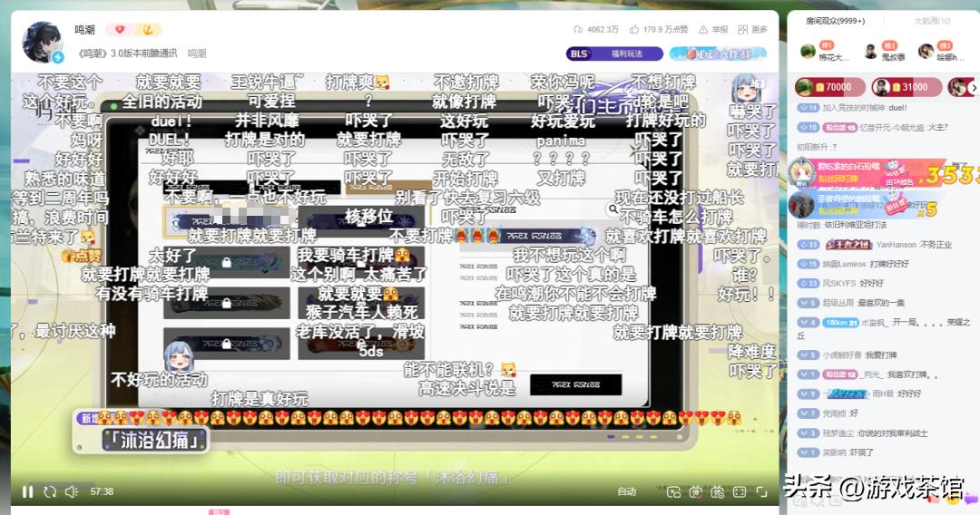Pause the live stream playback
980x515 pixels.
pos(27,492)
